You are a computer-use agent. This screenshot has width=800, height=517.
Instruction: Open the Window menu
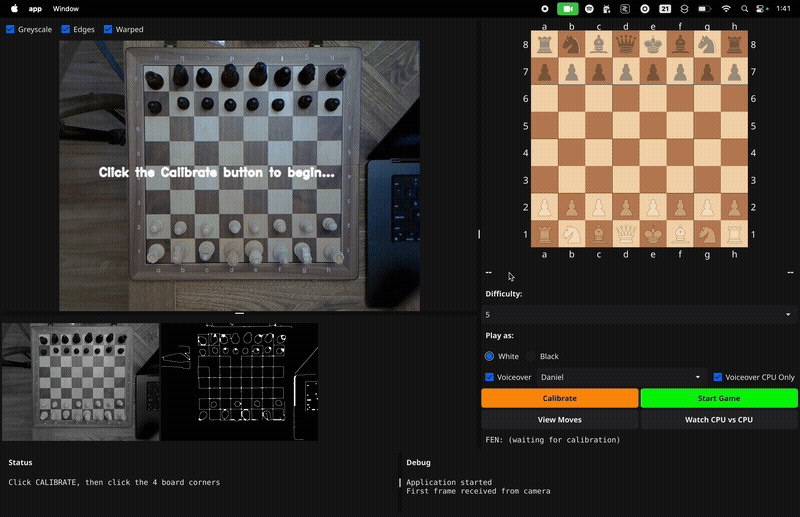66,9
